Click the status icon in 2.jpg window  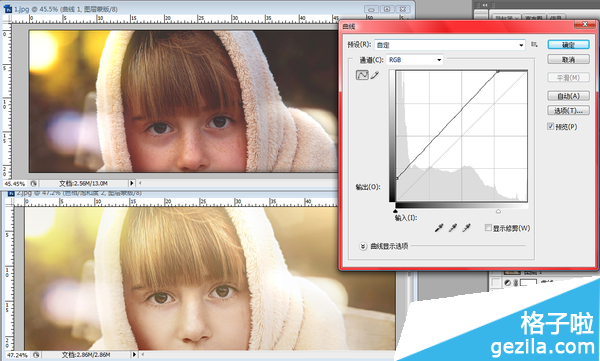coord(36,355)
